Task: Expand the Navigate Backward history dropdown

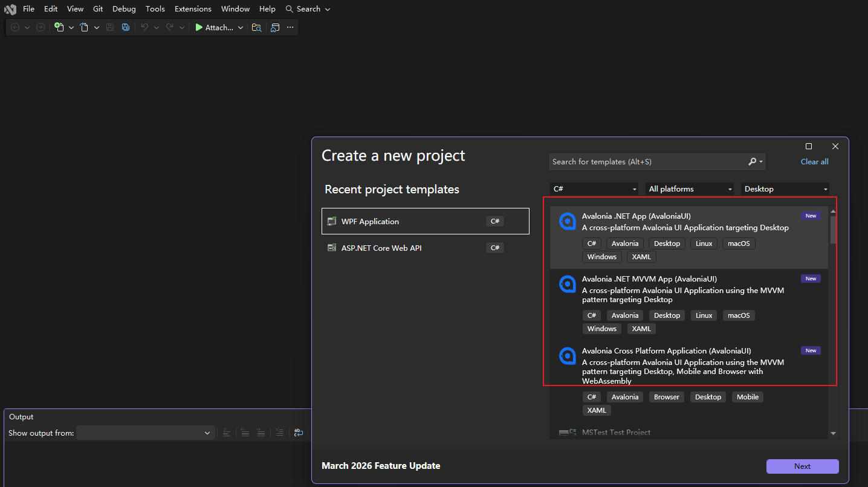Action: coord(27,27)
